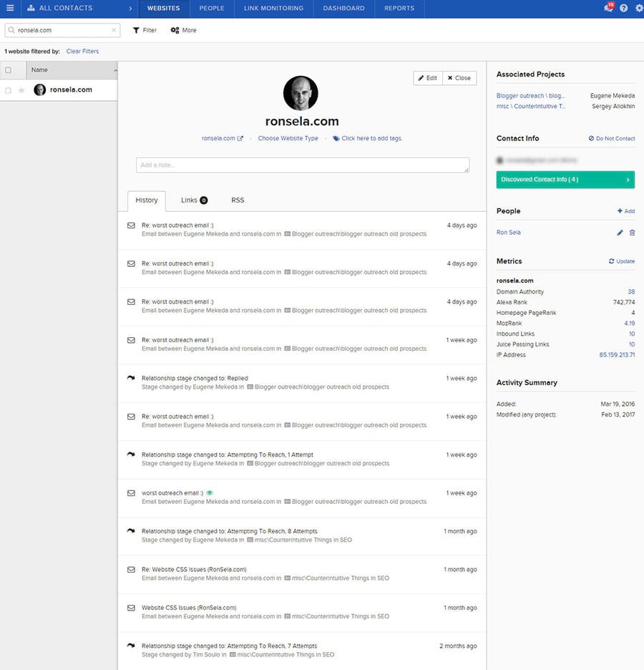
Task: Click envelope icon of Re: Website CSS Issues entry
Action: [x=131, y=570]
